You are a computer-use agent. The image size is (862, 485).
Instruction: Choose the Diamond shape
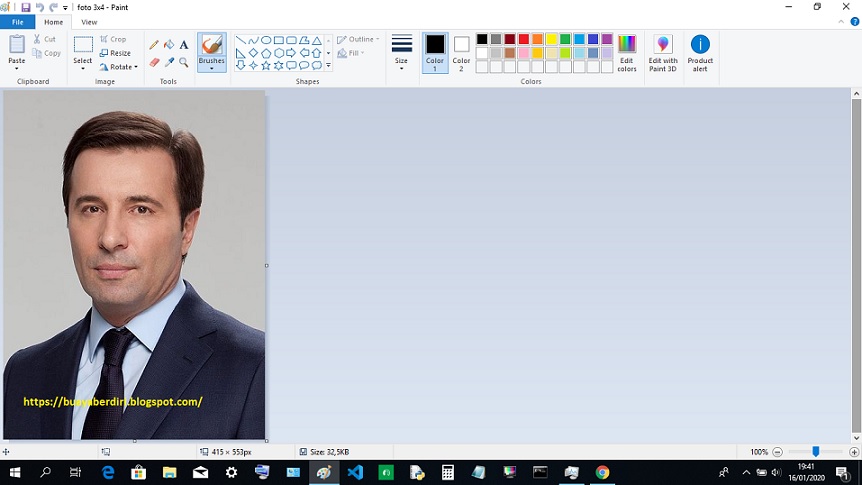[253, 53]
